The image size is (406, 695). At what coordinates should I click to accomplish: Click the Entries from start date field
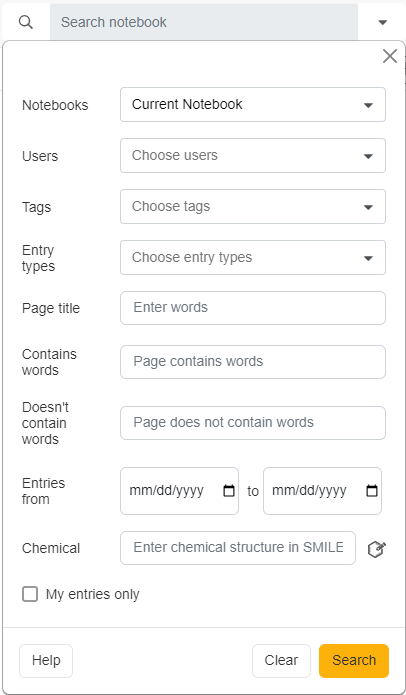pyautogui.click(x=179, y=491)
